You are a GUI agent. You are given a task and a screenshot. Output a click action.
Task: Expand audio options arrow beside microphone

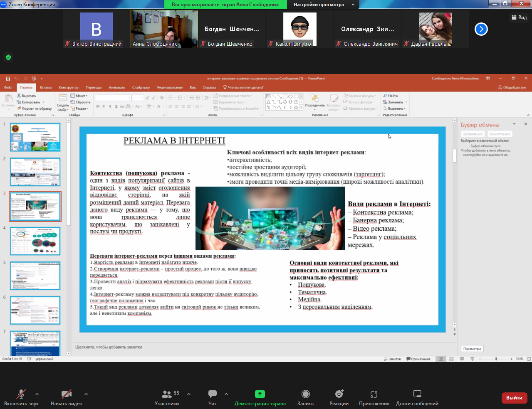click(x=37, y=394)
